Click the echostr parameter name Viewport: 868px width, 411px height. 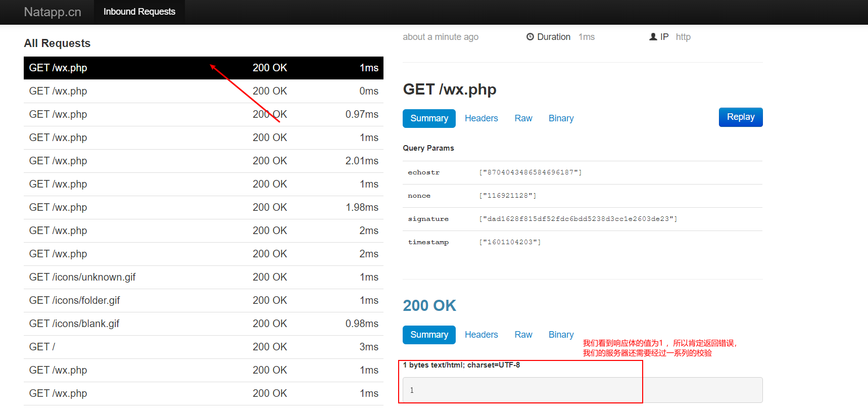pos(424,172)
